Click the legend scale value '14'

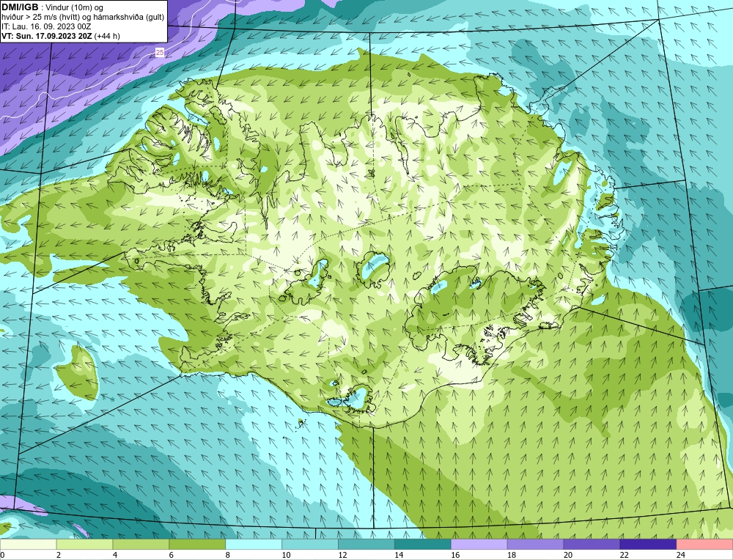tap(399, 555)
